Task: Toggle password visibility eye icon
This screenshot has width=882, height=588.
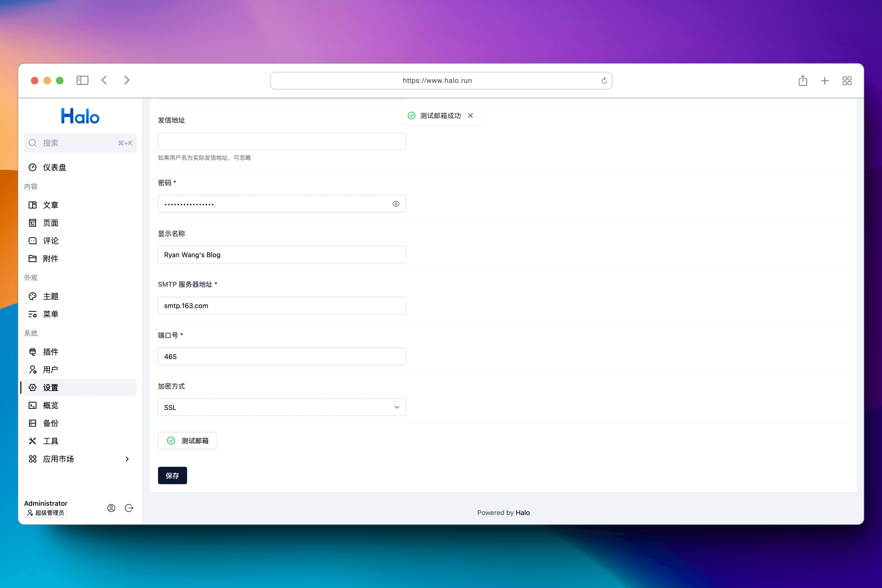Action: (x=396, y=204)
